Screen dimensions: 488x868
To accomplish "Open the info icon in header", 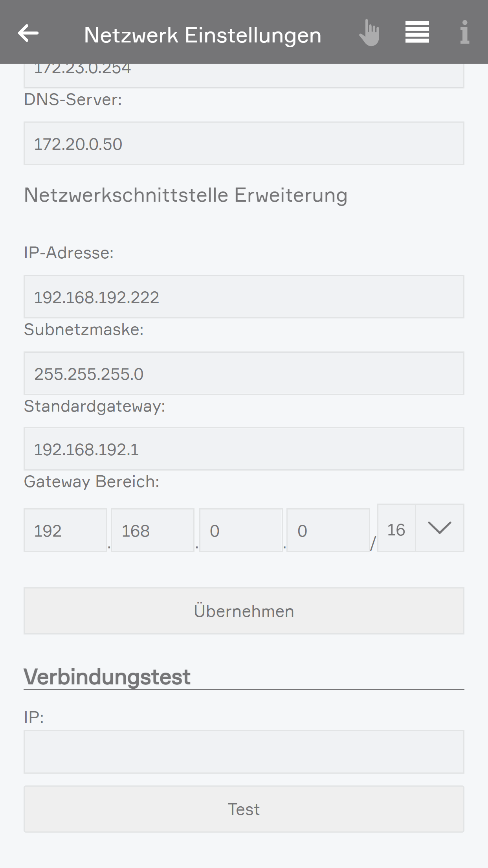I will tap(464, 32).
